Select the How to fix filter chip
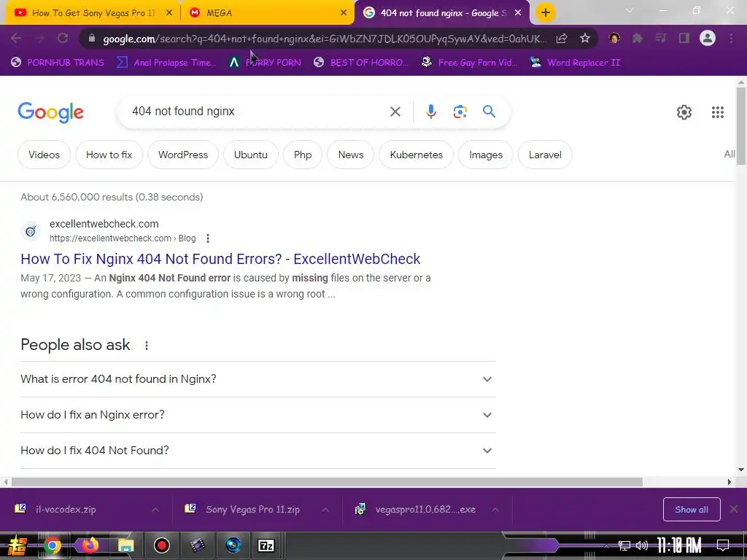Viewport: 747px width, 560px height. click(x=109, y=155)
